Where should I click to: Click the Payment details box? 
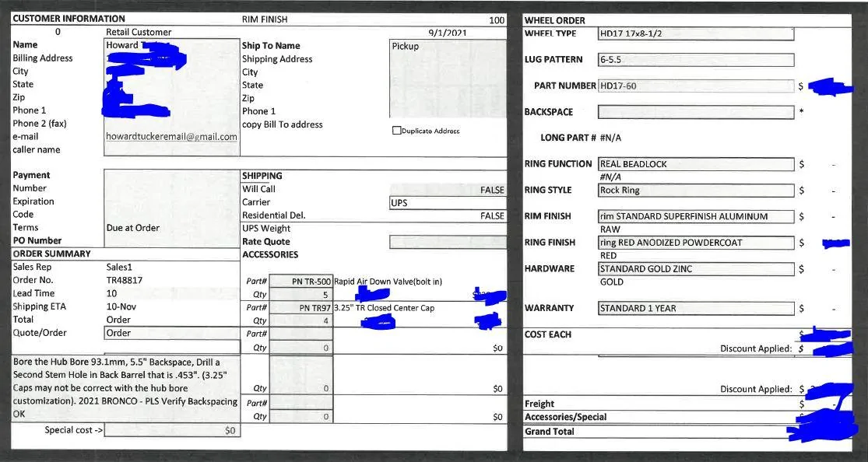pyautogui.click(x=172, y=208)
